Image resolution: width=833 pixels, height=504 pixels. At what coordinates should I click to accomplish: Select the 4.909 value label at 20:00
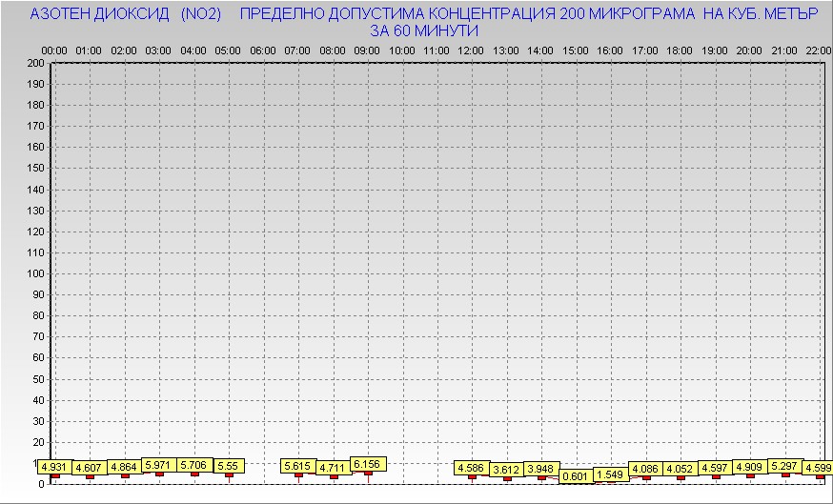(750, 467)
